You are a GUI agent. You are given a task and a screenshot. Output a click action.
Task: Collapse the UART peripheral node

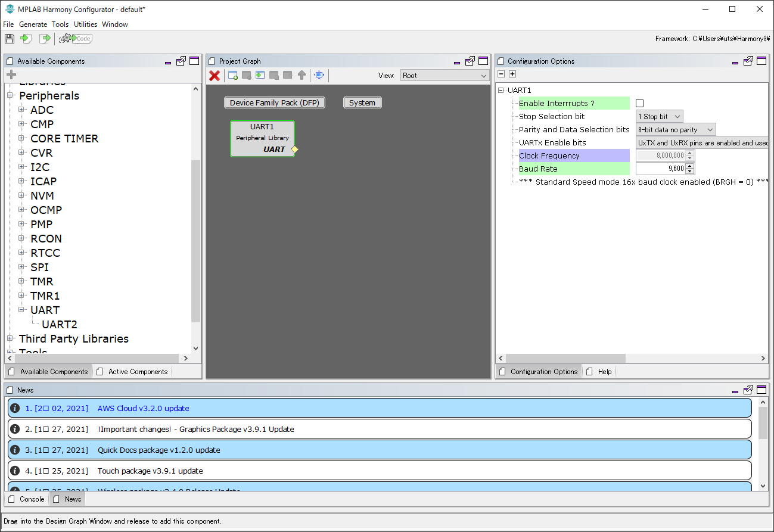[x=21, y=310]
